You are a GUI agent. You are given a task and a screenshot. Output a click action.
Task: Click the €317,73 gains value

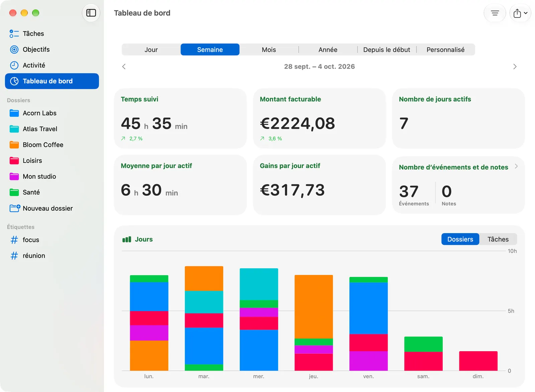[x=292, y=190]
